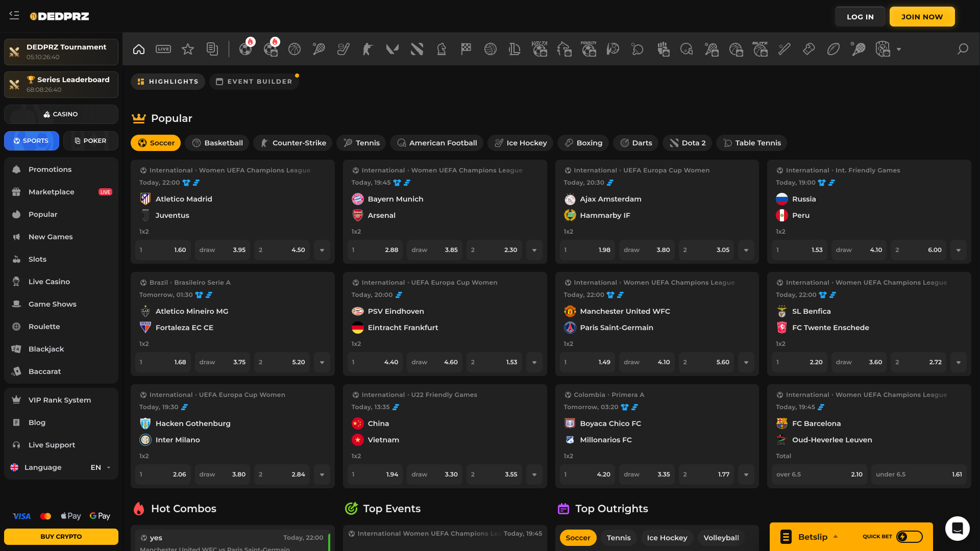Switch to the Poker section
The width and height of the screenshot is (980, 551).
tap(90, 141)
